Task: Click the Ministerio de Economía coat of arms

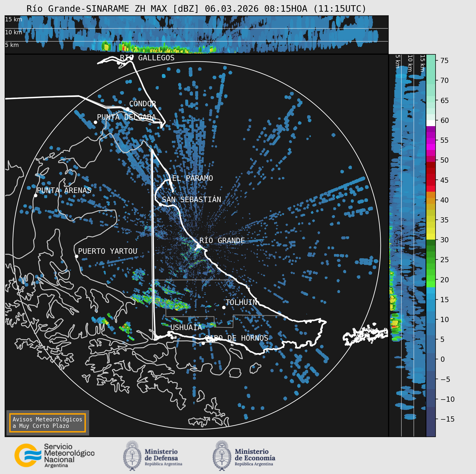Action: pos(222,456)
